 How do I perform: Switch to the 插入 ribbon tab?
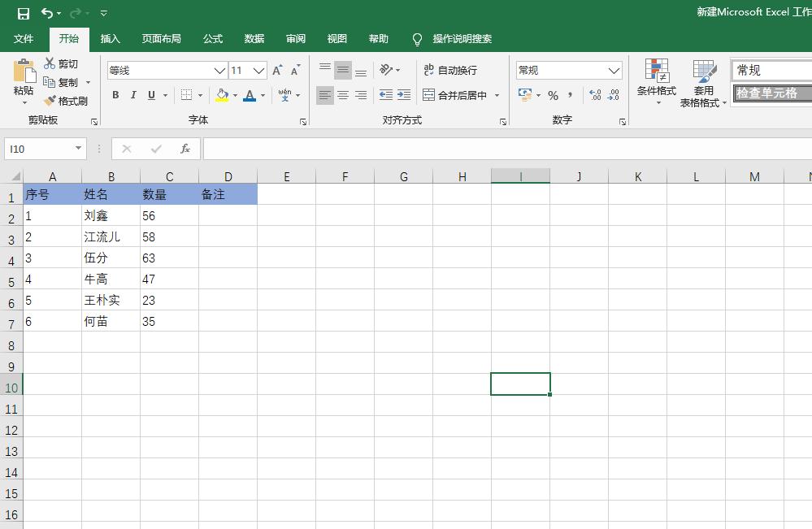tap(110, 38)
